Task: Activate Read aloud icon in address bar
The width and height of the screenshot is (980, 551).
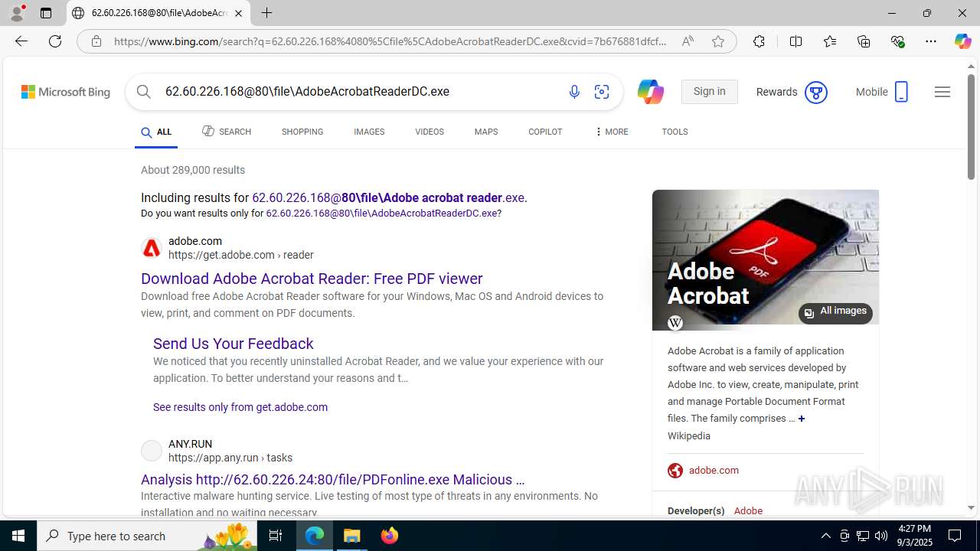Action: pyautogui.click(x=688, y=41)
